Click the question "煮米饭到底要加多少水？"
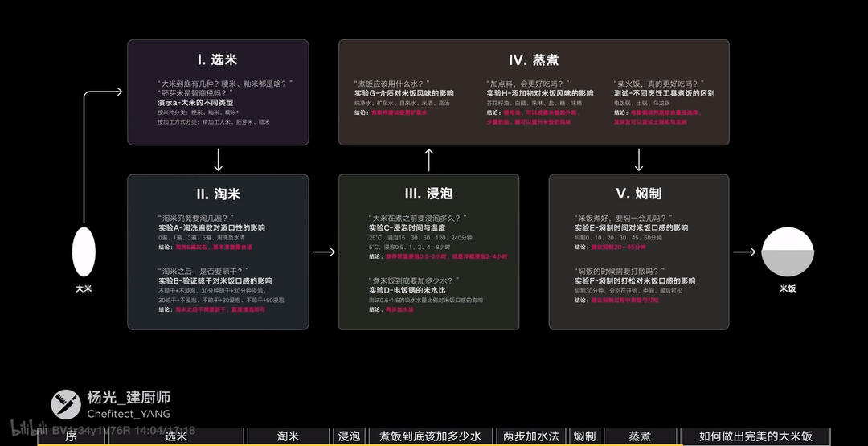 tap(413, 280)
